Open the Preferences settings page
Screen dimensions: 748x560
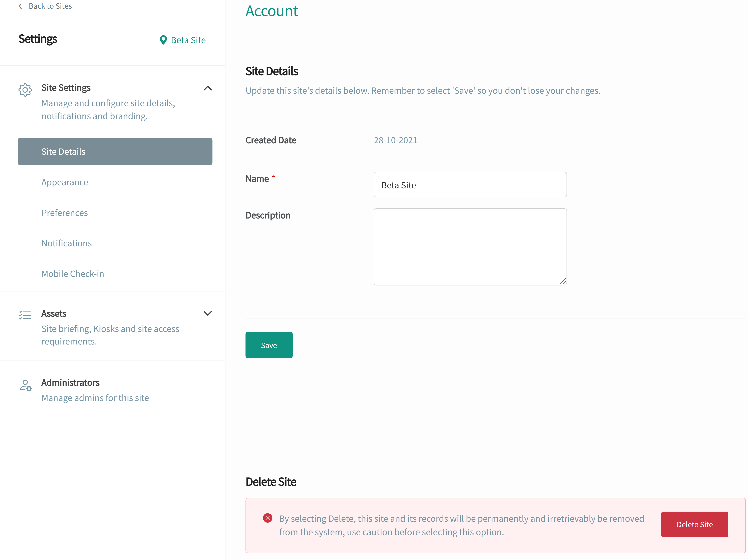[65, 213]
